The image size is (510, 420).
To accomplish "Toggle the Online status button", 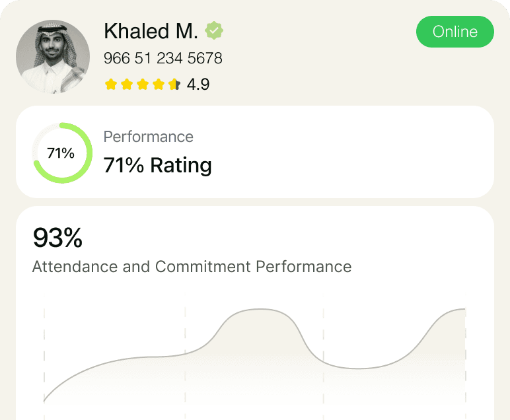I will (x=455, y=32).
